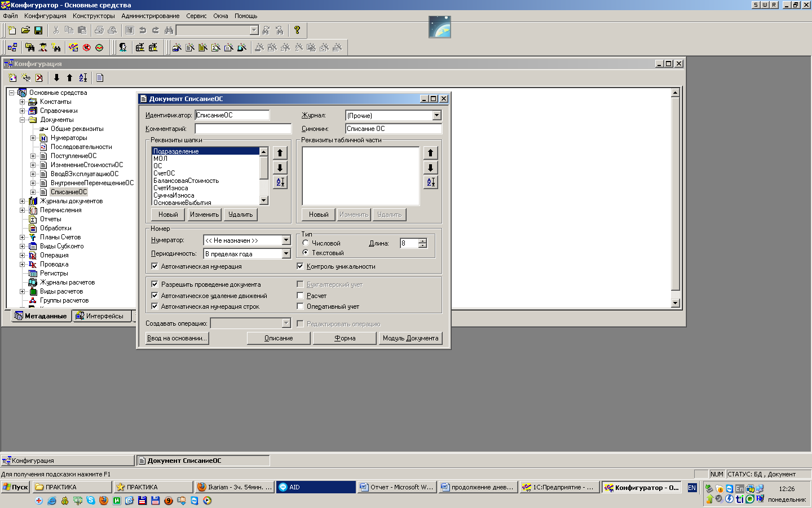
Task: Click the Ввод на основании button
Action: tap(177, 338)
